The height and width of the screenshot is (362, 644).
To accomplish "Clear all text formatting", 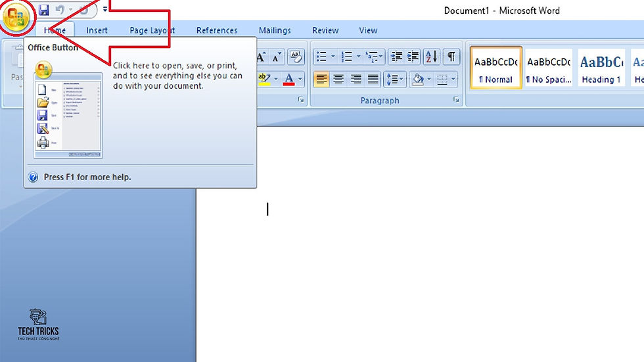I will (296, 57).
